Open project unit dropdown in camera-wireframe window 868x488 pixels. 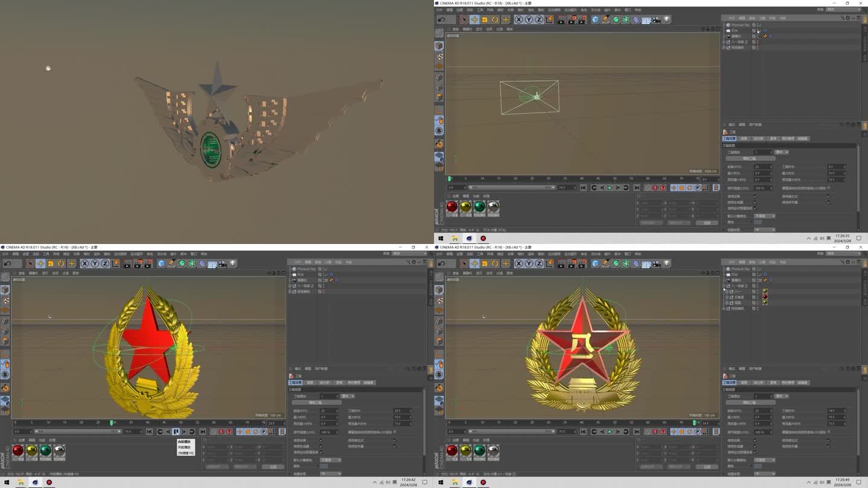tap(782, 152)
